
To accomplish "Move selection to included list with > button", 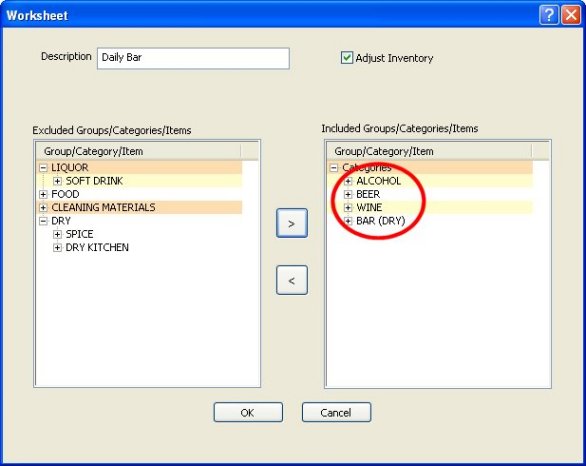I will tap(292, 223).
